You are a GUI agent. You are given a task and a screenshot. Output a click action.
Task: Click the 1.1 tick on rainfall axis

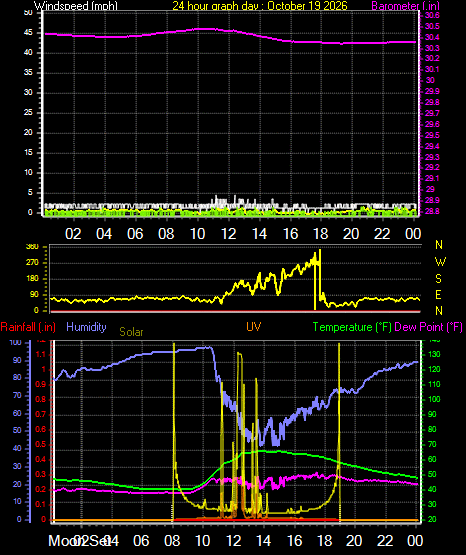41,354
